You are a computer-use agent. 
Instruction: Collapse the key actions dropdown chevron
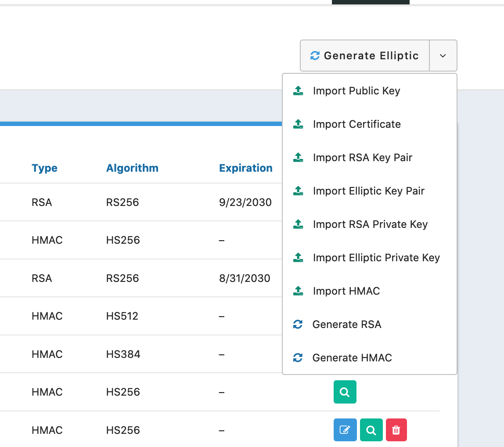click(x=443, y=56)
